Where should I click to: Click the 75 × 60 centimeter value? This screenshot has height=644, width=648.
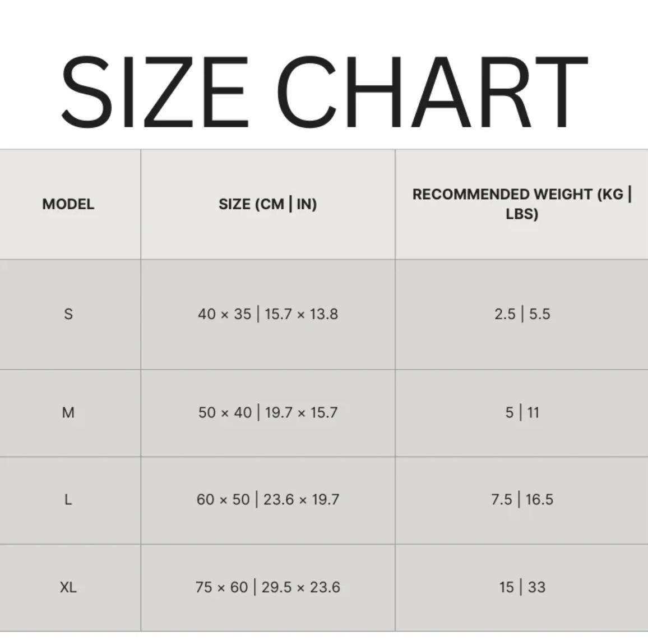pos(221,587)
